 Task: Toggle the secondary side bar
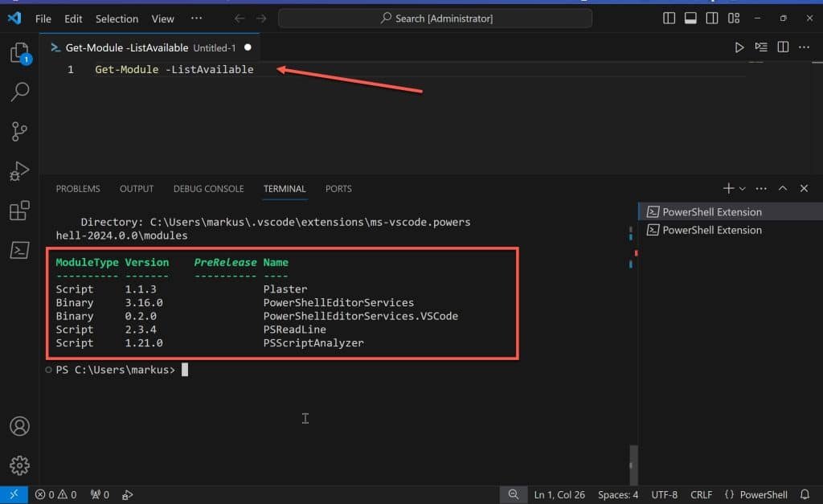click(711, 18)
